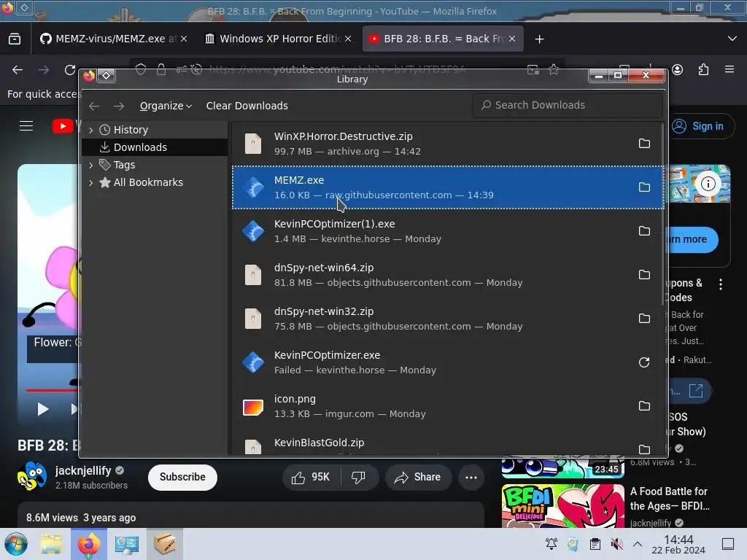Go back in the Firefox browser
The height and width of the screenshot is (560, 747).
[18, 70]
